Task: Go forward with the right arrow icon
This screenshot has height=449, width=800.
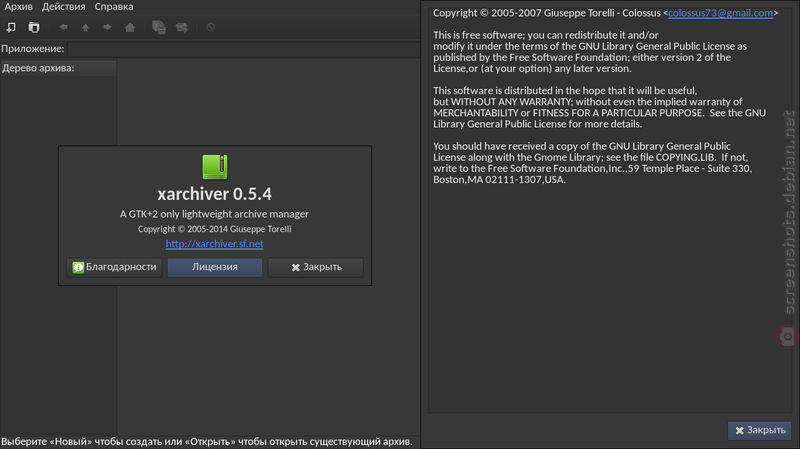Action: click(x=107, y=27)
